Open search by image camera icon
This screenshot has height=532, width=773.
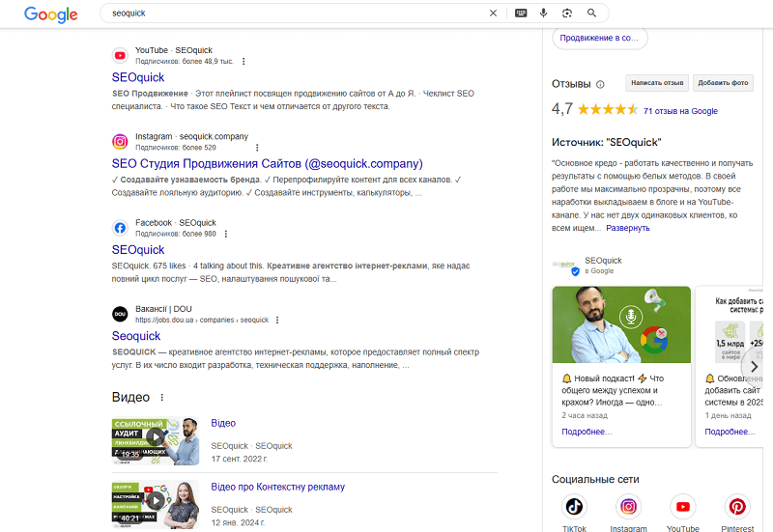pos(567,14)
